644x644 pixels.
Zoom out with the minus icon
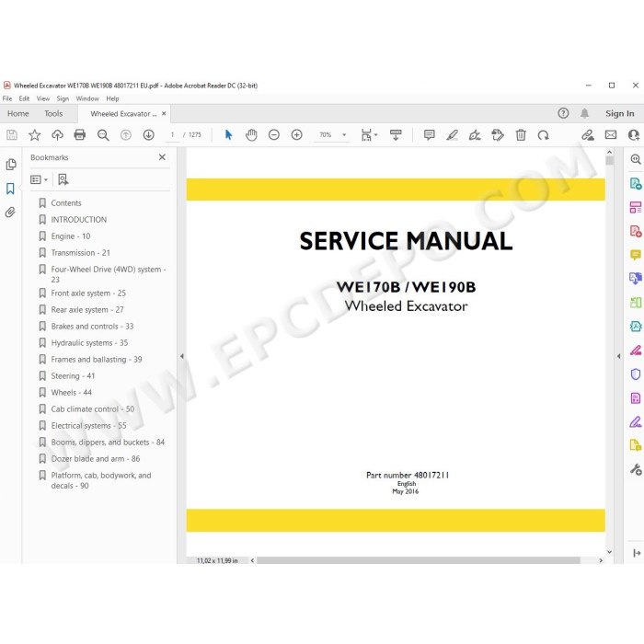[274, 134]
